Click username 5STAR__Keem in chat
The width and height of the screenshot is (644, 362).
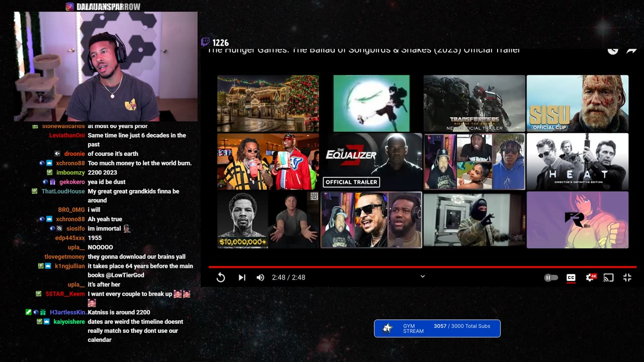(65, 294)
